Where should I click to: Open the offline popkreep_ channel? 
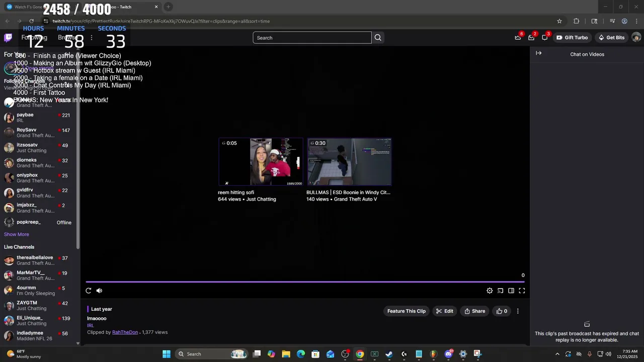39,222
